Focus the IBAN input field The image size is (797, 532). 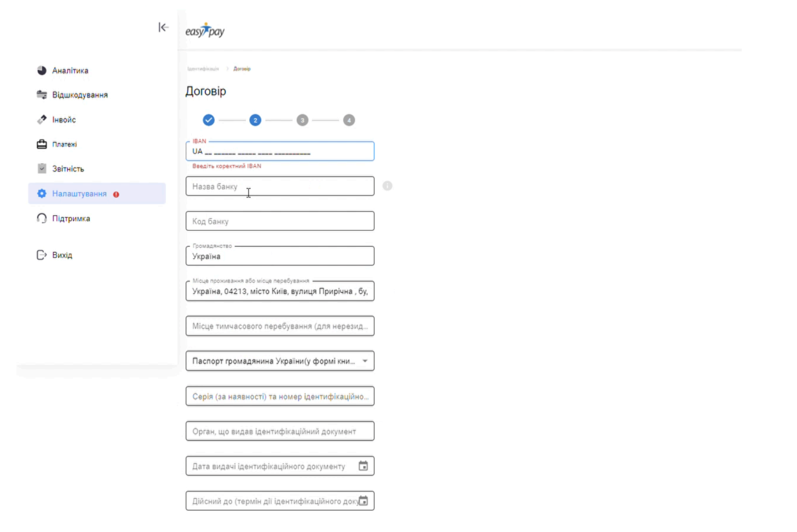[x=280, y=152]
